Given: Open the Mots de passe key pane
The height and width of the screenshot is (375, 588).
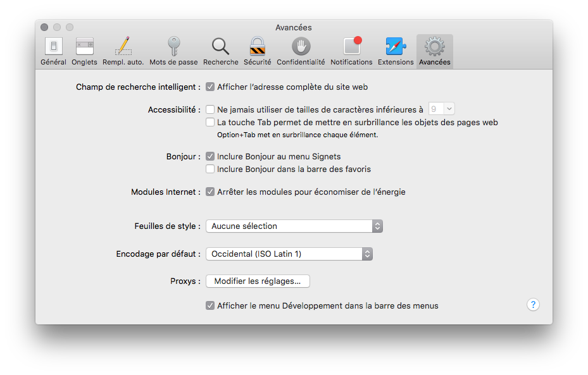Looking at the screenshot, I should [173, 51].
